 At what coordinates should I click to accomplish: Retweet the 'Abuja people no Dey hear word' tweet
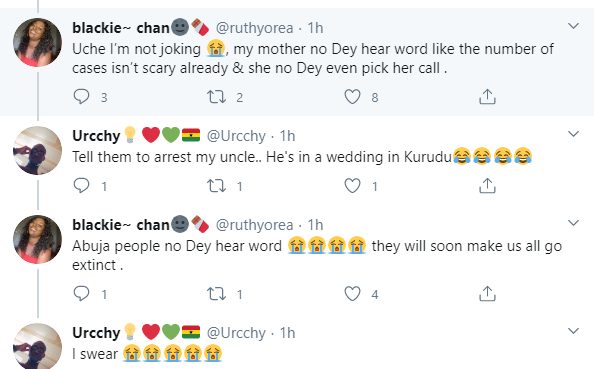click(216, 294)
